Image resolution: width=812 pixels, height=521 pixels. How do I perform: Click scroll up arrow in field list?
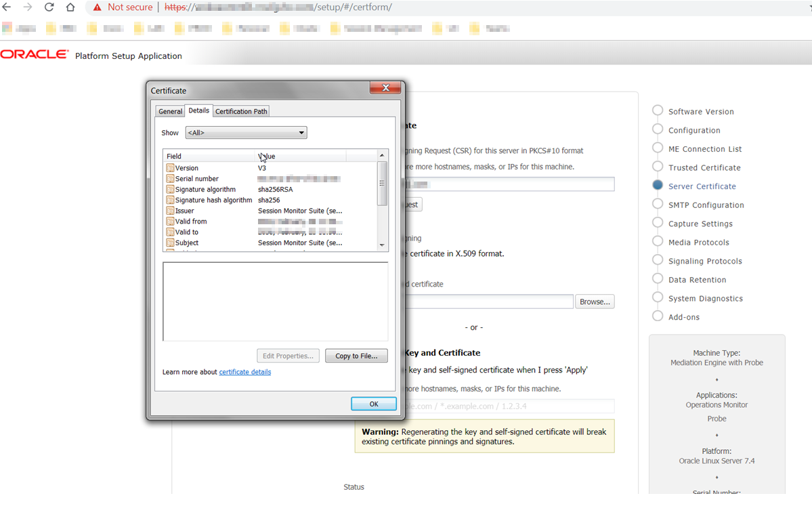[x=382, y=155]
